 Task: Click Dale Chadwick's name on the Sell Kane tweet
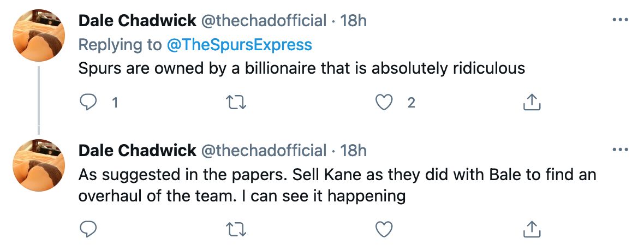coord(137,150)
